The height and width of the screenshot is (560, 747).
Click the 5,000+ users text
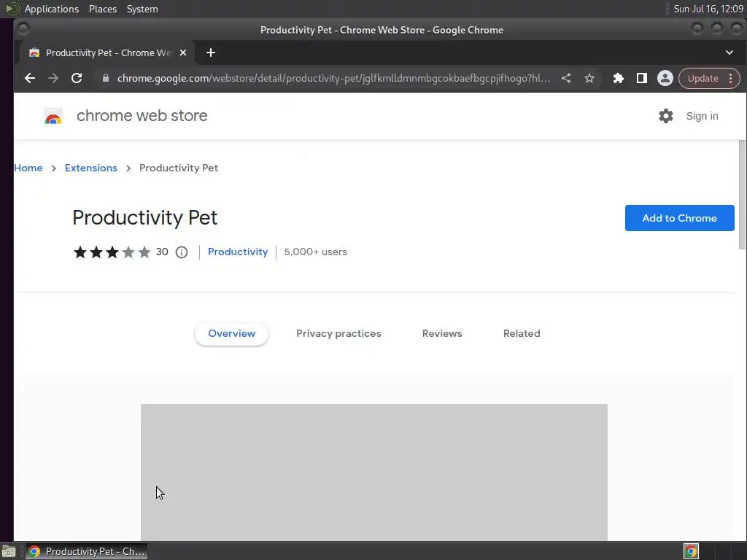pos(315,252)
